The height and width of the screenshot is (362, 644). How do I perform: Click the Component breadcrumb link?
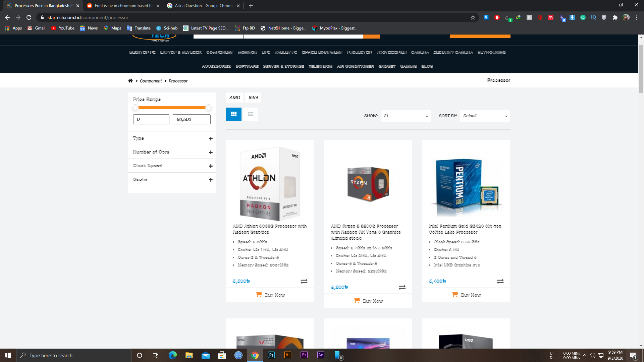click(x=150, y=81)
